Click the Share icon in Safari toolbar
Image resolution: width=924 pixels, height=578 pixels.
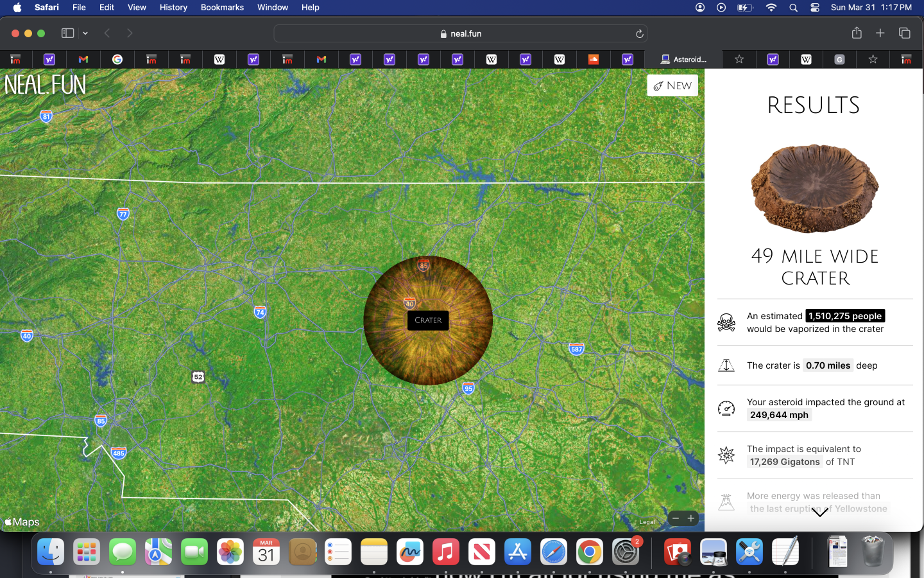(x=857, y=33)
